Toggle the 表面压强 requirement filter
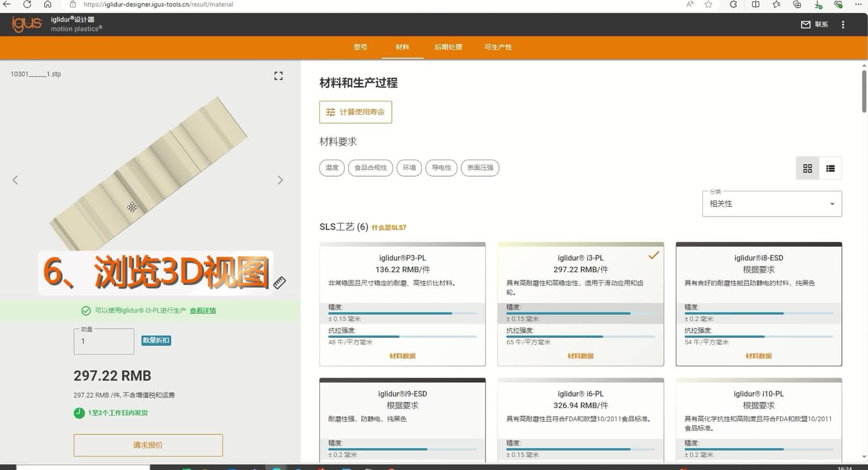868x470 pixels. 480,168
